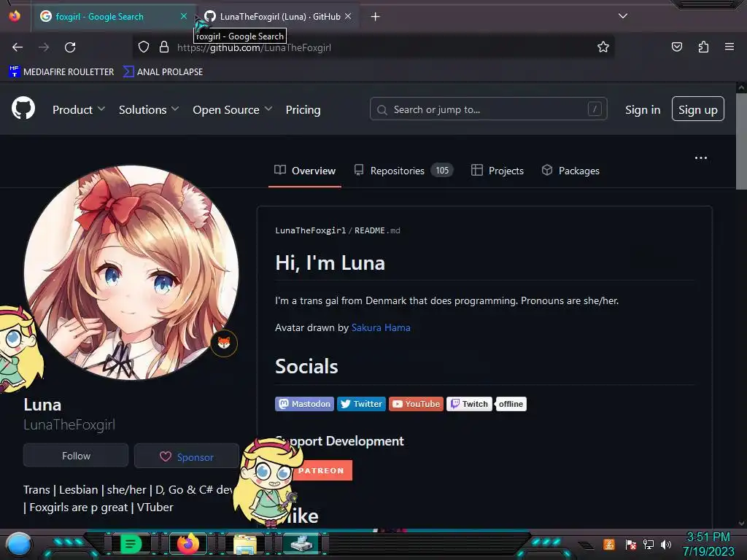Image resolution: width=747 pixels, height=560 pixels.
Task: Click the action center flag tray icon
Action: point(631,544)
